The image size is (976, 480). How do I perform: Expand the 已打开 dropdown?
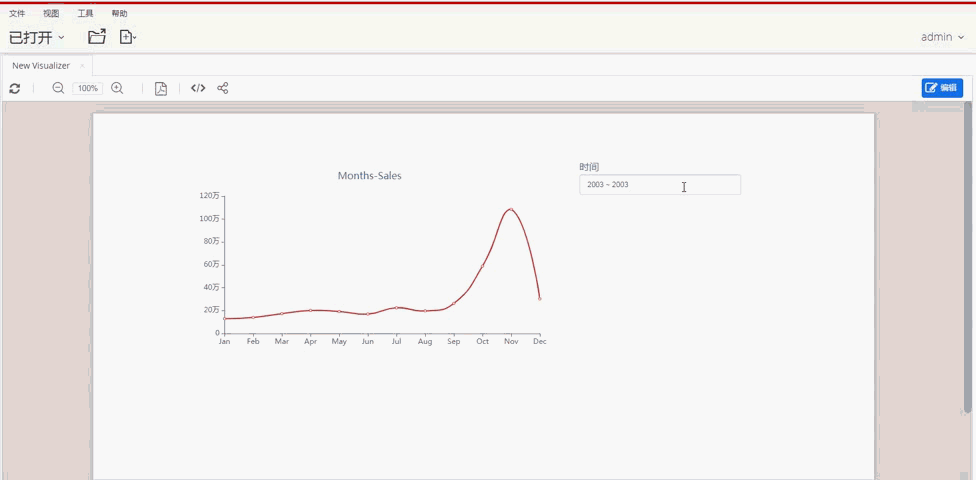[x=37, y=37]
